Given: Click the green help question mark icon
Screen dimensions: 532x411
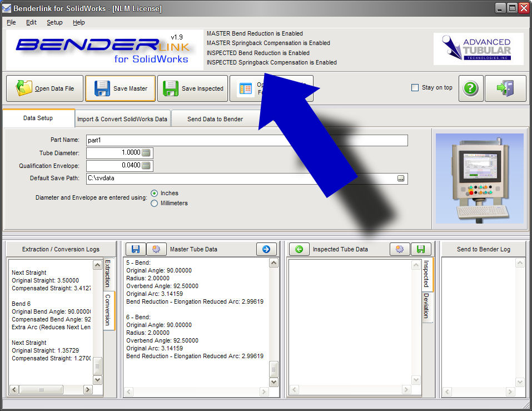Looking at the screenshot, I should click(470, 88).
